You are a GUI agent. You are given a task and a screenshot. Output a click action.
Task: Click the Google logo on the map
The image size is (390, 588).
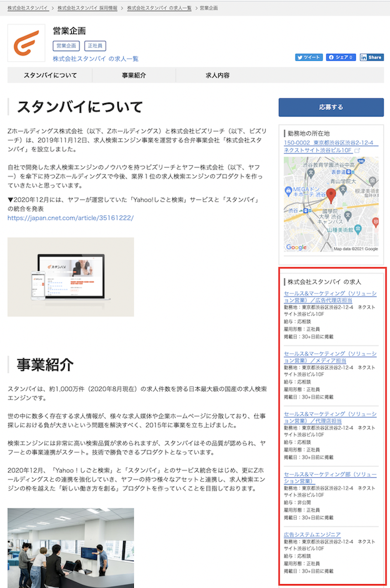[x=296, y=247]
